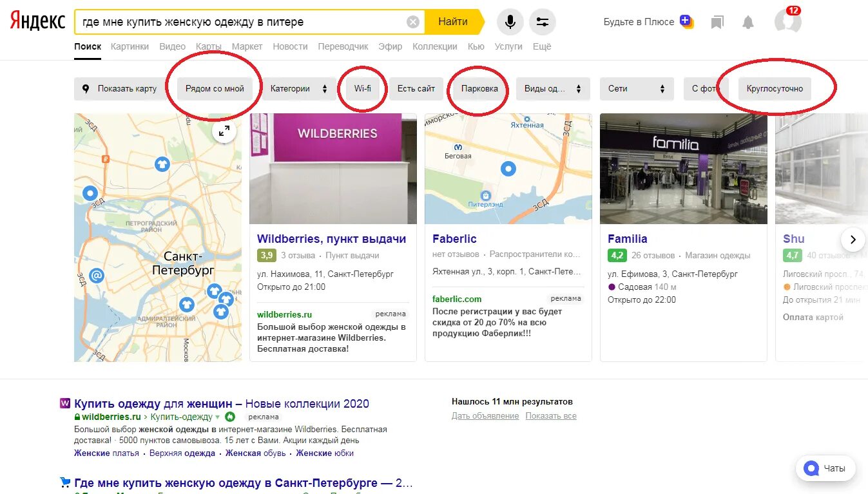Viewport: 868px width, 494px height.
Task: Open Купить одежду для женщин result title
Action: (x=222, y=404)
